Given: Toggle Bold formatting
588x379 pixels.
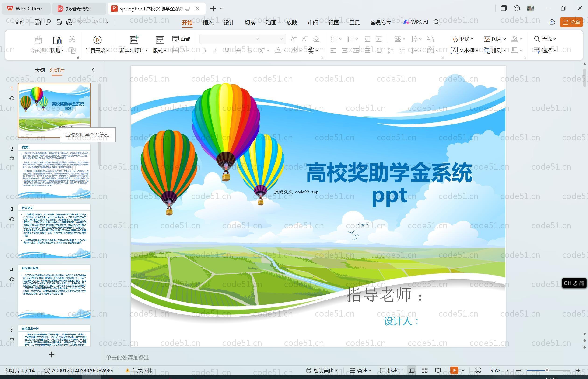Looking at the screenshot, I should point(204,50).
